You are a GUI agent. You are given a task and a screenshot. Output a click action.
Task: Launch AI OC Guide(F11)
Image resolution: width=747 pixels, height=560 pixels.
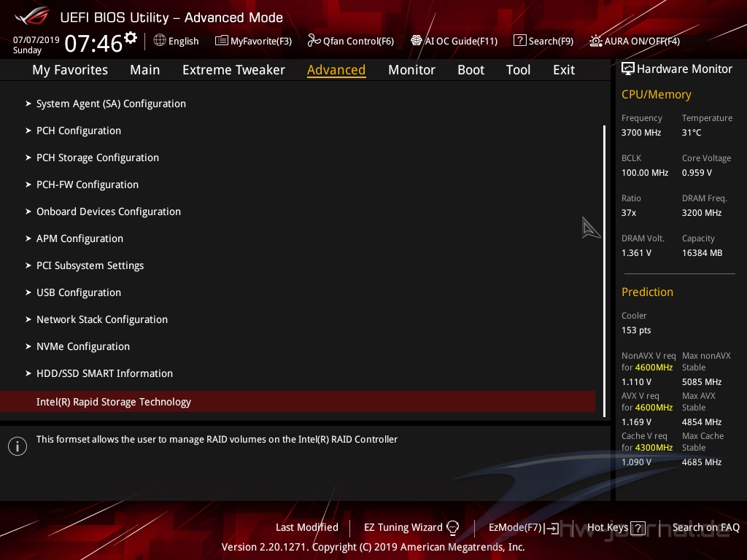454,41
